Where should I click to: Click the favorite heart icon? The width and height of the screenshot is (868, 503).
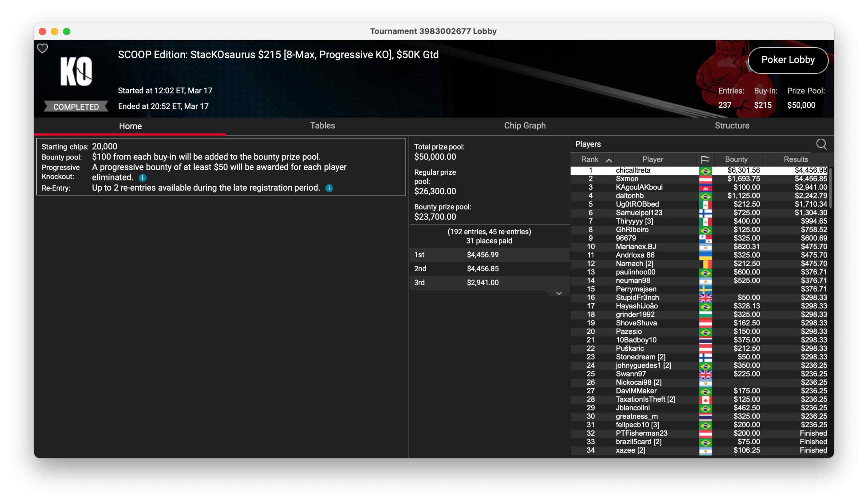coord(42,48)
